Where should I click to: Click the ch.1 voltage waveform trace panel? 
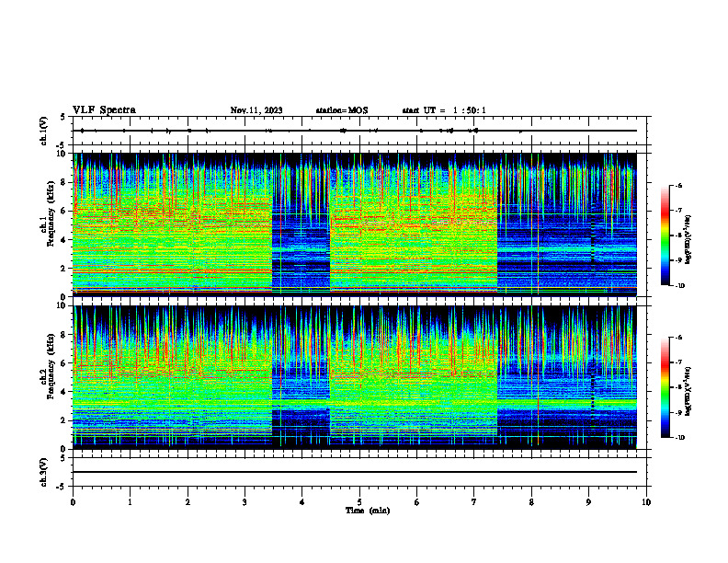(359, 131)
